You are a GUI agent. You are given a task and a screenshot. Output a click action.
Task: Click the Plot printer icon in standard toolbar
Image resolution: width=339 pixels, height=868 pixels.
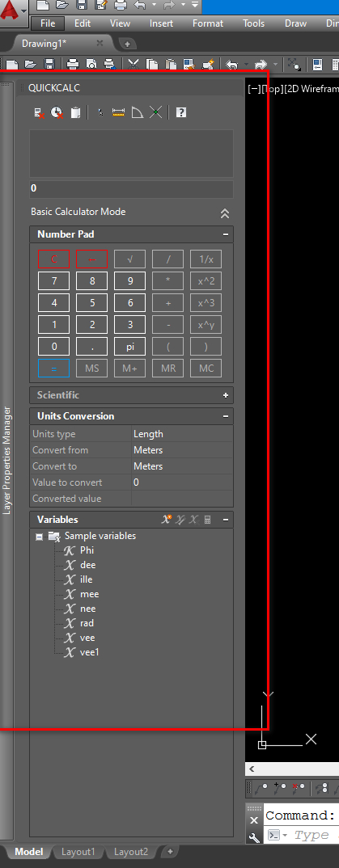click(x=73, y=65)
